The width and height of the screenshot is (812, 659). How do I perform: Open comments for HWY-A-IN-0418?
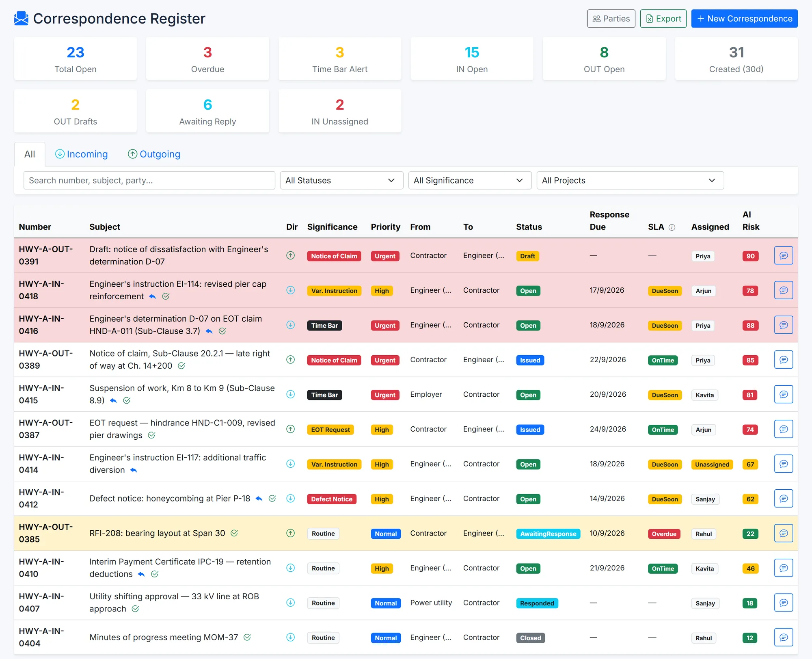(x=783, y=290)
